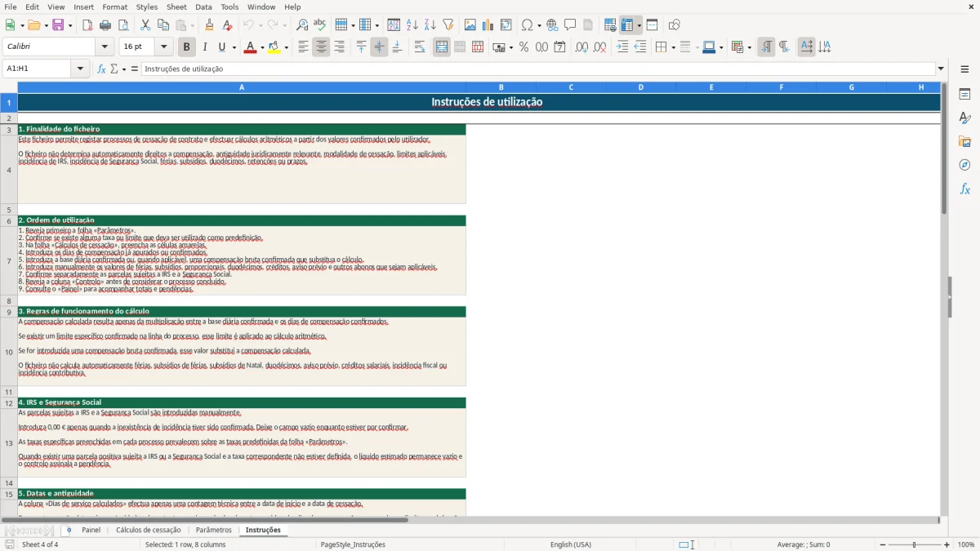Open Save options dropdown arrow
This screenshot has width=980, height=551.
(x=70, y=25)
